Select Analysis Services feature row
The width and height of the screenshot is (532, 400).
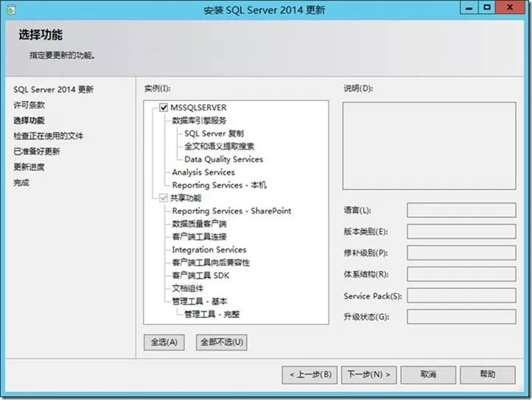pyautogui.click(x=203, y=172)
